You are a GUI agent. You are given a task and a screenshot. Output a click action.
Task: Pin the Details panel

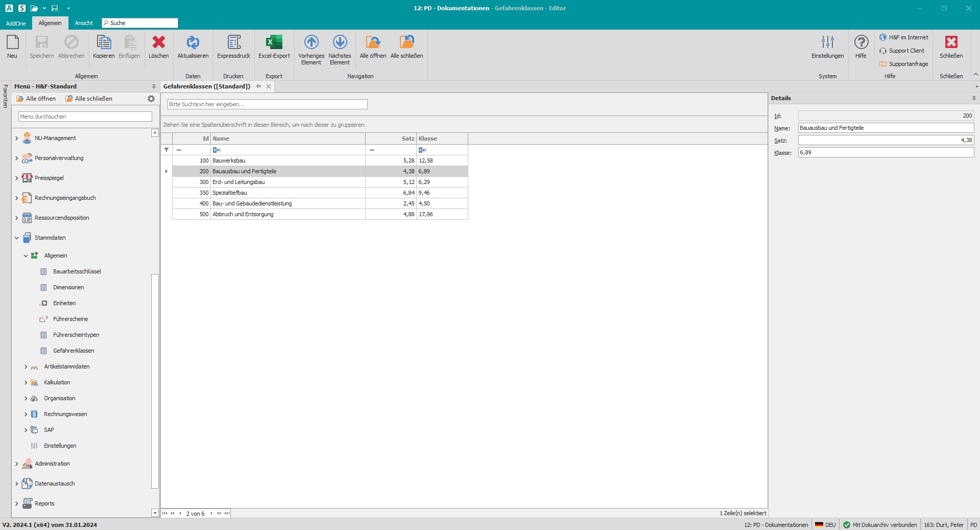pyautogui.click(x=974, y=98)
